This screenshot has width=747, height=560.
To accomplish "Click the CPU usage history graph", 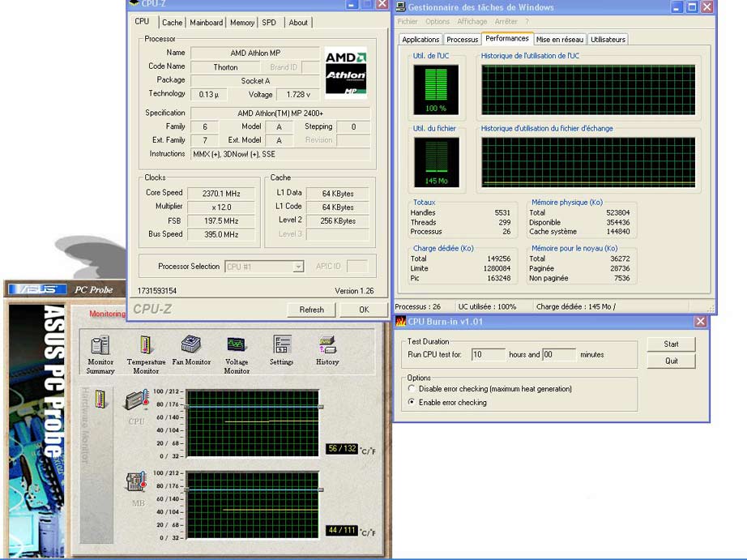I will coord(588,90).
